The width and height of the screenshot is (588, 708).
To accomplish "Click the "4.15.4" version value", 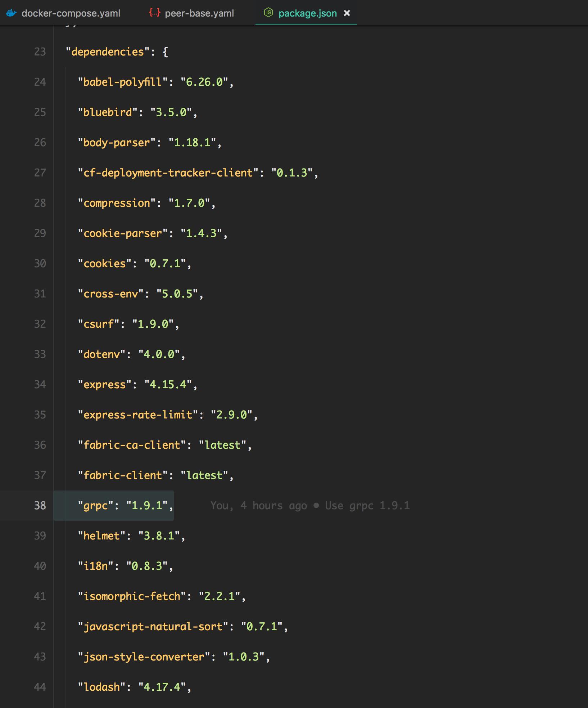I will (168, 385).
